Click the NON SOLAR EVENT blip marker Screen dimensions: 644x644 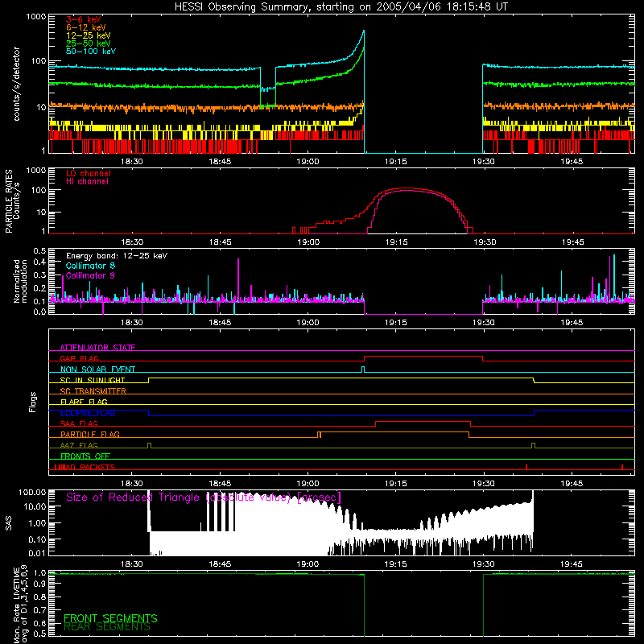pos(363,369)
